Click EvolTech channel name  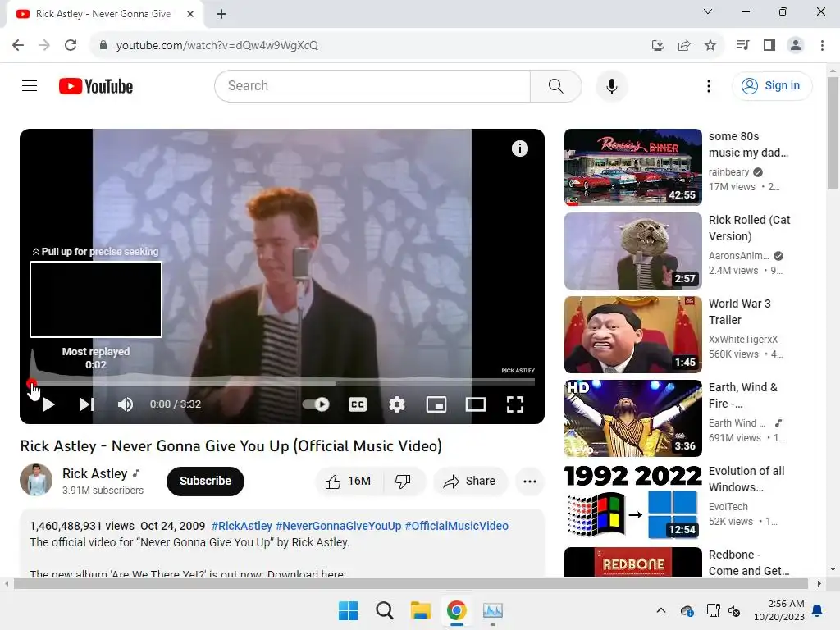tap(728, 506)
